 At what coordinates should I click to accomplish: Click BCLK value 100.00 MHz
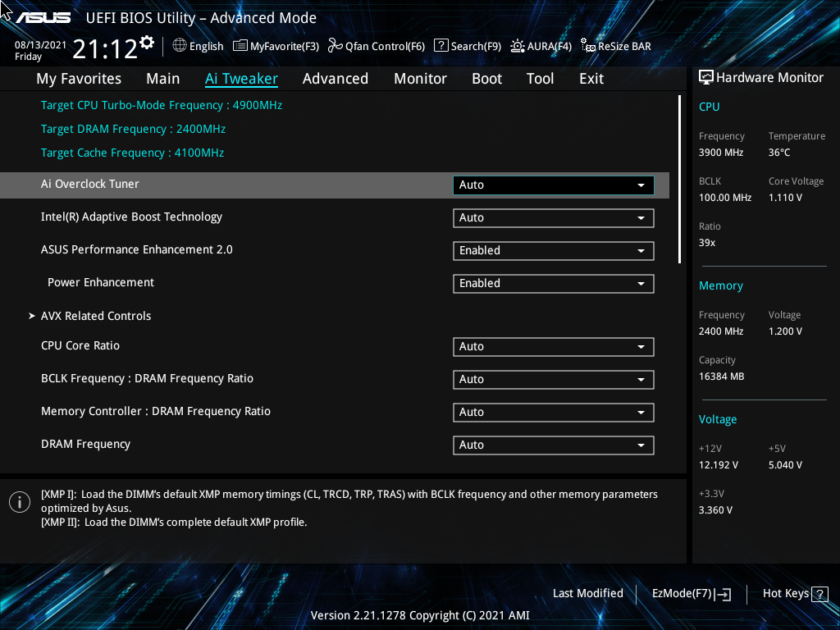click(725, 198)
